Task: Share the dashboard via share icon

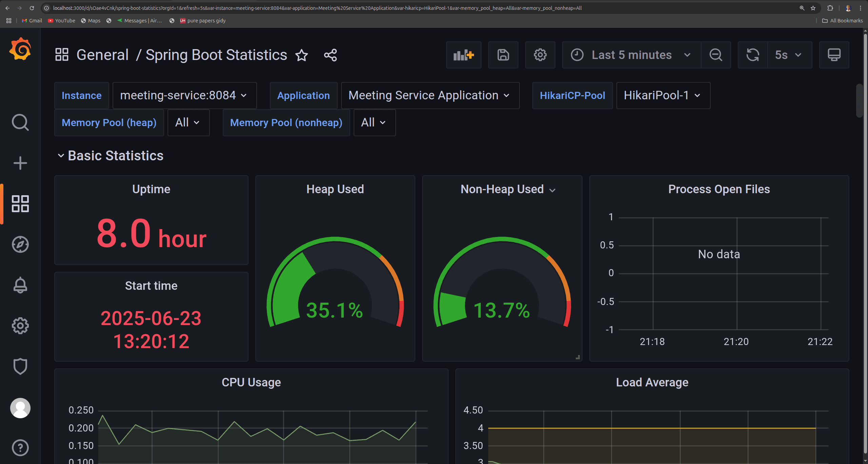Action: 330,55
